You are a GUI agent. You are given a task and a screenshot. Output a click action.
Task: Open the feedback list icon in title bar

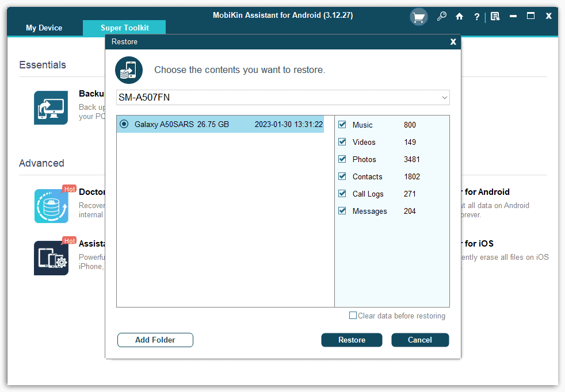[495, 16]
